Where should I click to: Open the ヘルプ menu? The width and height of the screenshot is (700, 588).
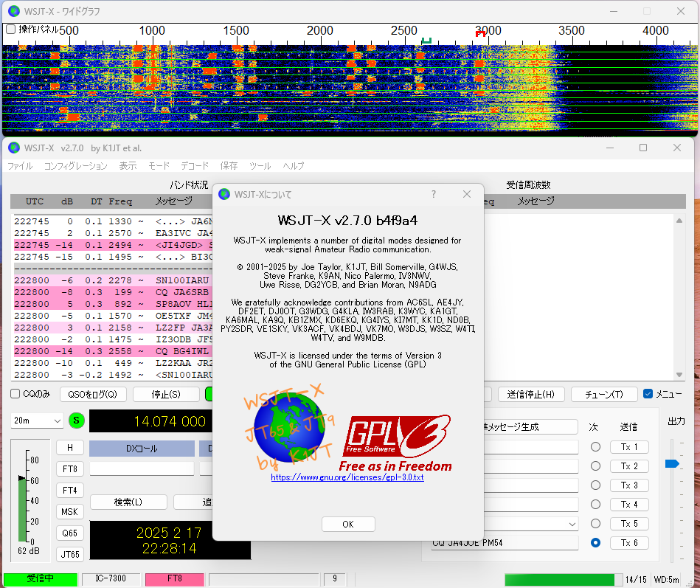294,166
